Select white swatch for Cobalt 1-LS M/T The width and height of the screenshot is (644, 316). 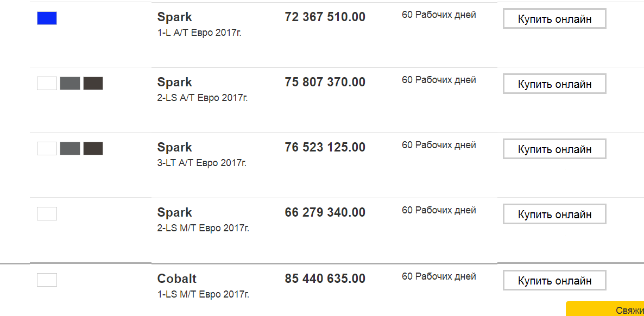[x=47, y=280]
